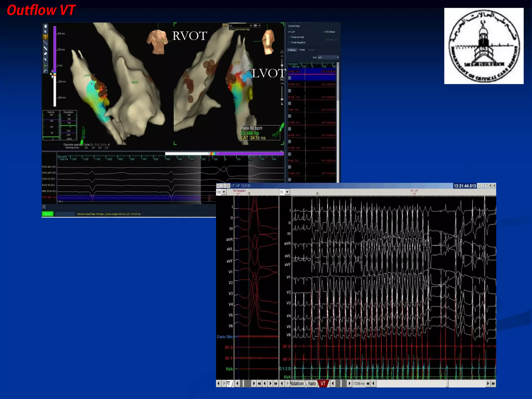Click fast forward double-arrow in left panel
This screenshot has height=399, width=532.
pos(276,384)
